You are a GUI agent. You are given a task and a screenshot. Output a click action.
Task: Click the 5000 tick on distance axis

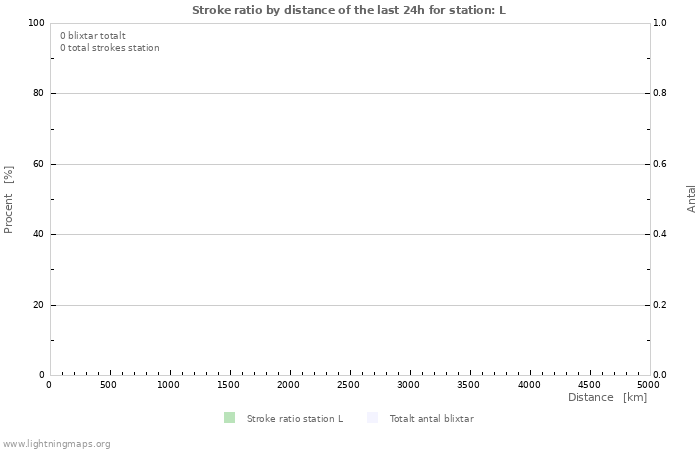click(649, 384)
